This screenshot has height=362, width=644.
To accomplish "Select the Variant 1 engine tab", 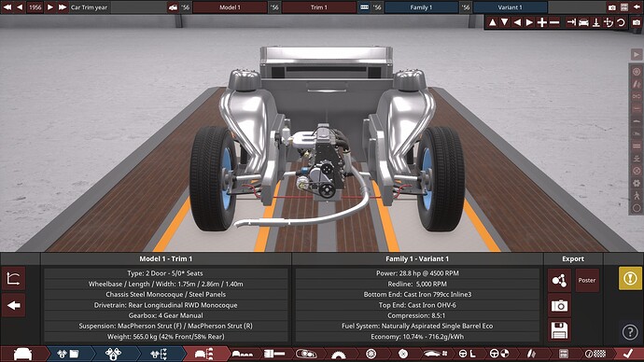I will (511, 7).
